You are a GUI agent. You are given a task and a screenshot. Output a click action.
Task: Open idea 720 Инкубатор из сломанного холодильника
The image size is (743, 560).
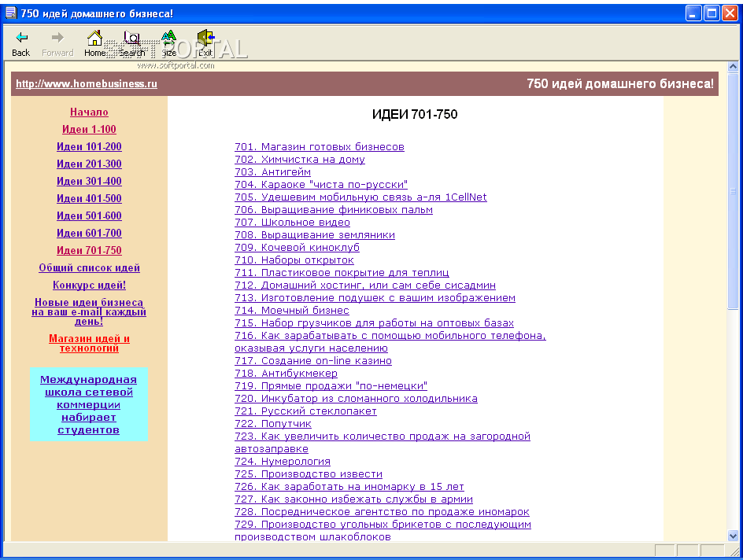[x=357, y=399]
